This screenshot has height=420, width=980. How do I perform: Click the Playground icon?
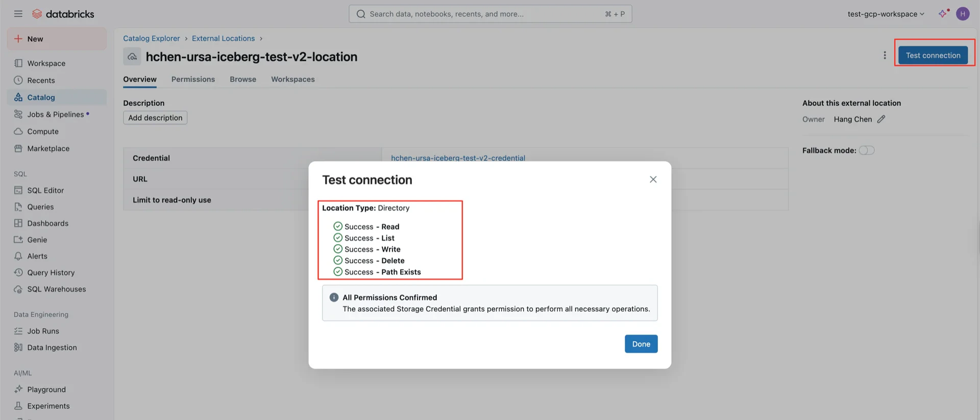click(18, 389)
